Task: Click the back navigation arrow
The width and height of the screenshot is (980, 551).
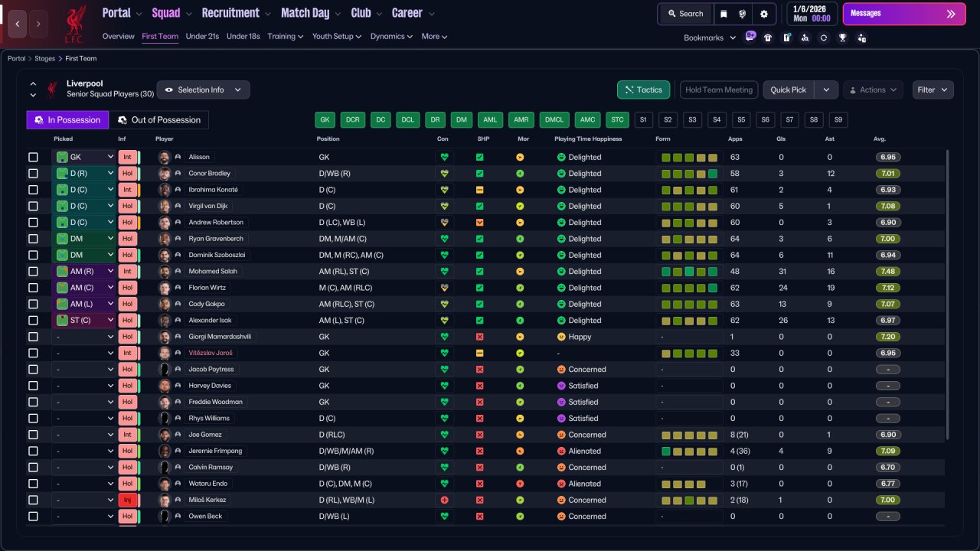Action: [18, 24]
